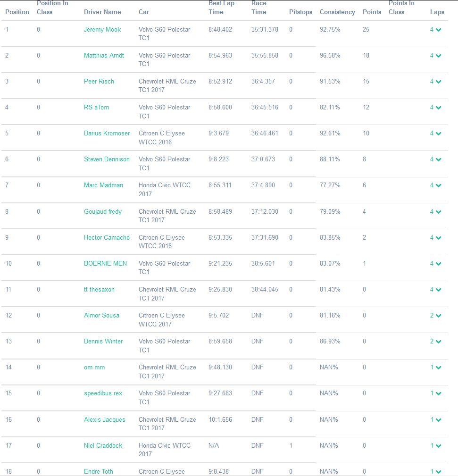Open Matthias Arndt driver link
This screenshot has height=476, width=458.
(104, 55)
